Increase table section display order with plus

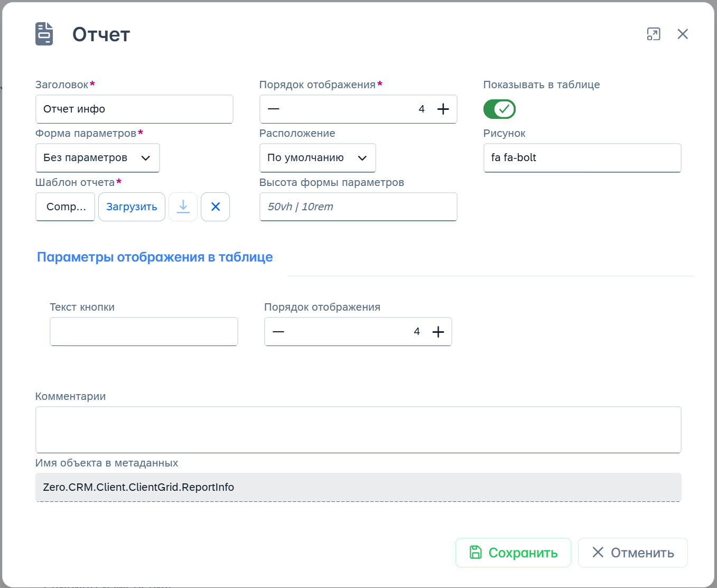(x=438, y=332)
